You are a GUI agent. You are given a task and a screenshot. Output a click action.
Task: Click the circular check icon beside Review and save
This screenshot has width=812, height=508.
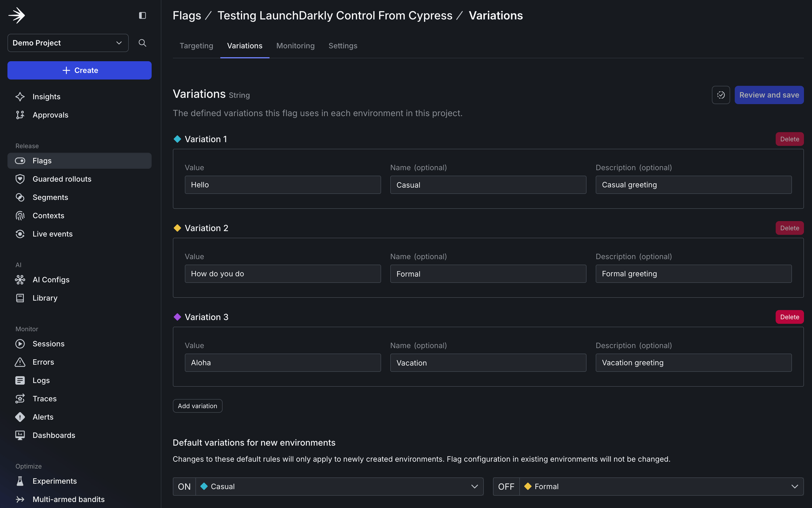[721, 95]
